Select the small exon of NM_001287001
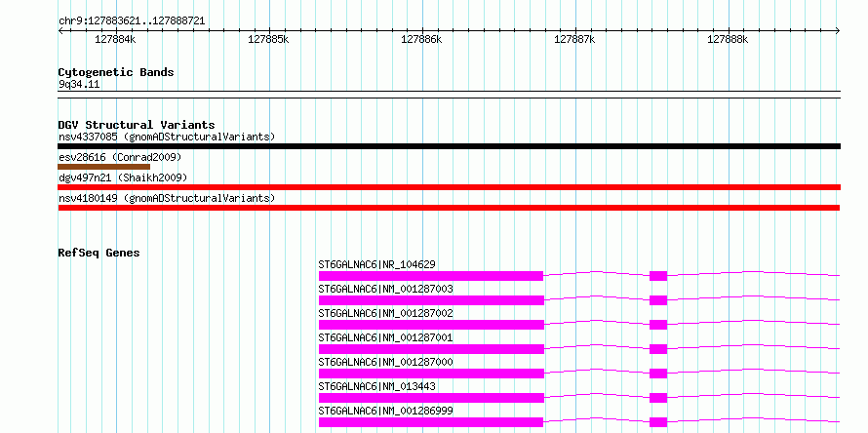 click(658, 349)
